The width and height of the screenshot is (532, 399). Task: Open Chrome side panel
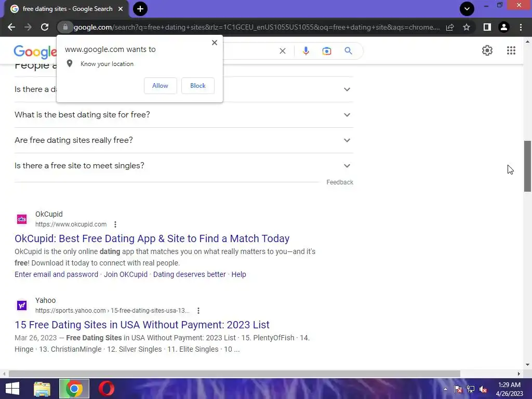pyautogui.click(x=487, y=27)
